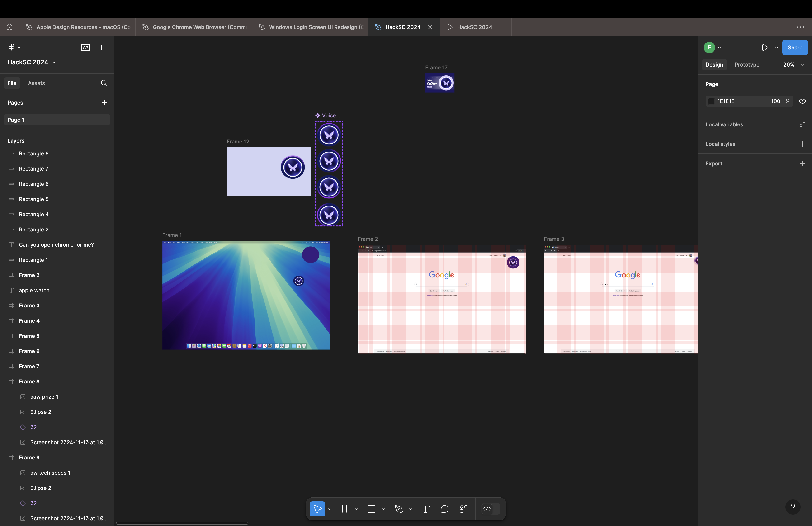Select the Frame 5 layer
Image resolution: width=812 pixels, height=526 pixels.
pos(29,336)
